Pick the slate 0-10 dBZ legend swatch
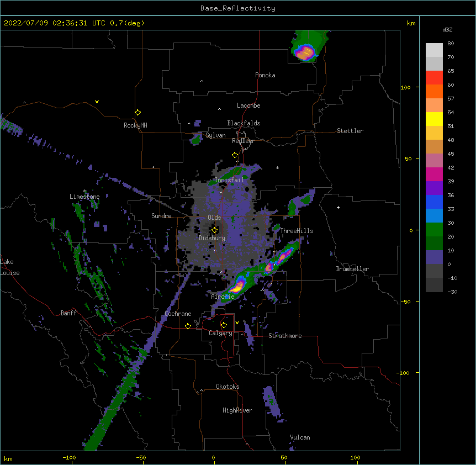The image size is (476, 465). pos(434,257)
